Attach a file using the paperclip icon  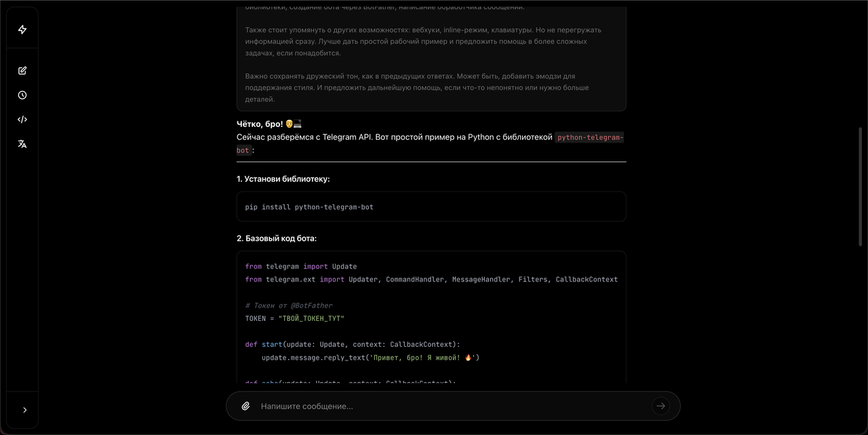click(x=246, y=406)
